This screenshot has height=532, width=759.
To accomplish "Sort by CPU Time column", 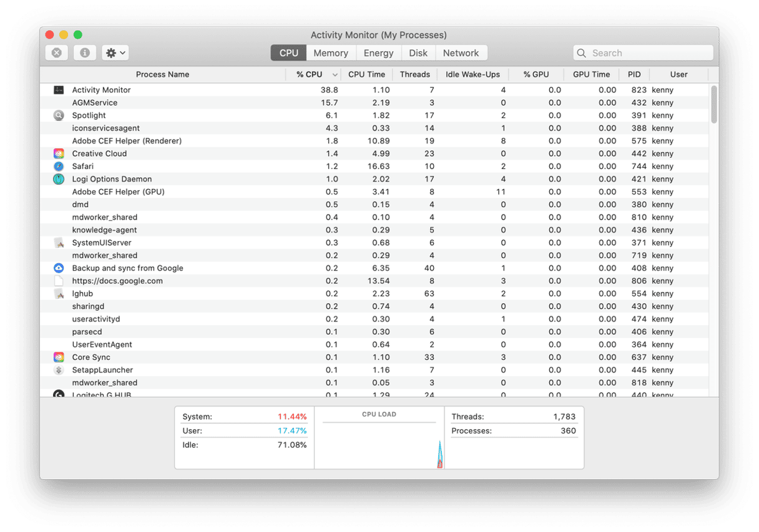I will pos(366,74).
